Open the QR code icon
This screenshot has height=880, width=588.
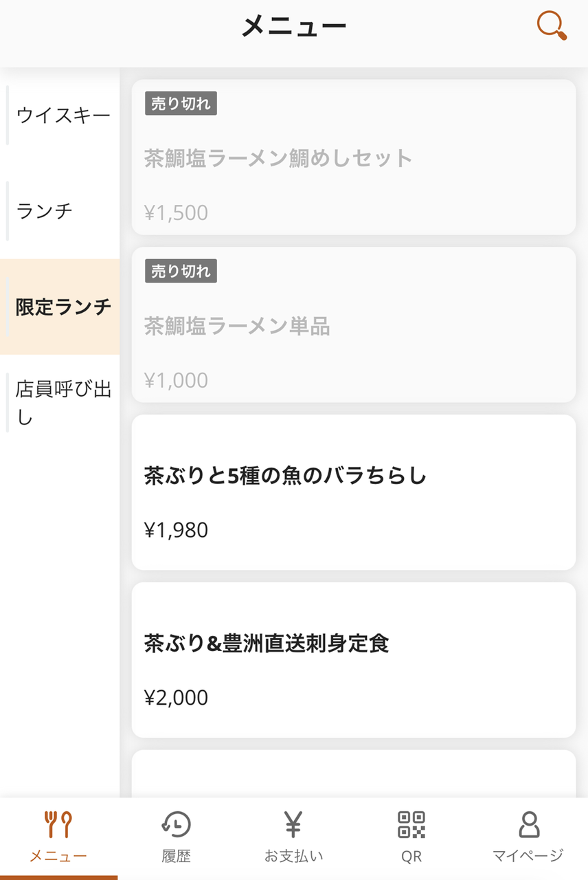click(x=411, y=824)
